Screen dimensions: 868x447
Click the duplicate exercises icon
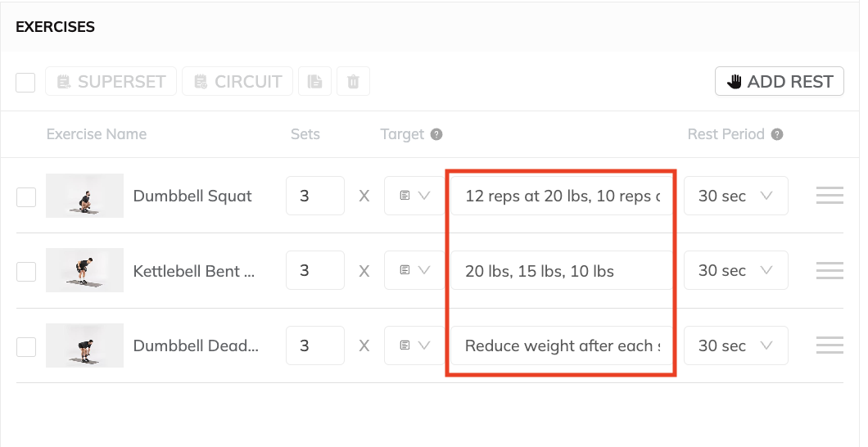pos(315,81)
